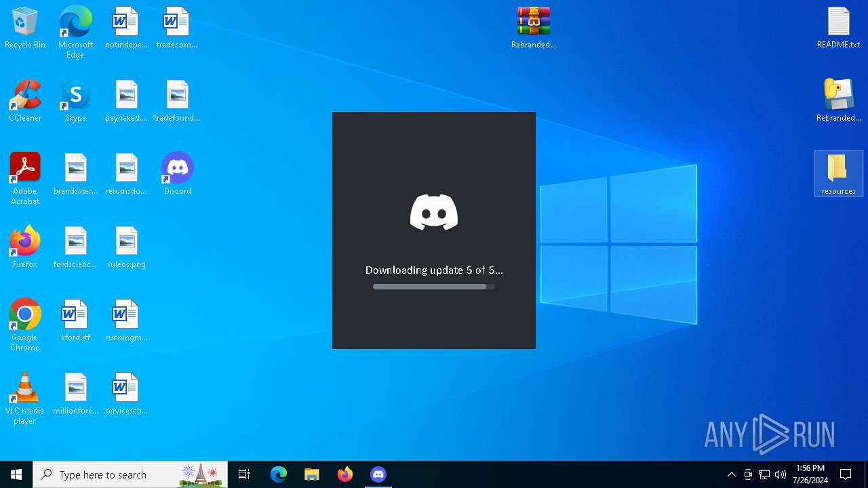Select the ruleos.png file
868x488 pixels.
[126, 247]
